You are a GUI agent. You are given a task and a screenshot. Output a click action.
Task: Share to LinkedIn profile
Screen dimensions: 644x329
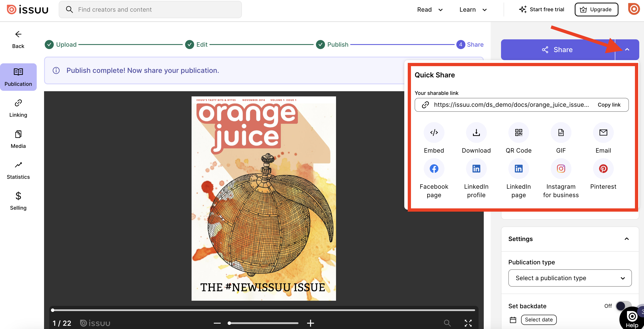coord(476,168)
